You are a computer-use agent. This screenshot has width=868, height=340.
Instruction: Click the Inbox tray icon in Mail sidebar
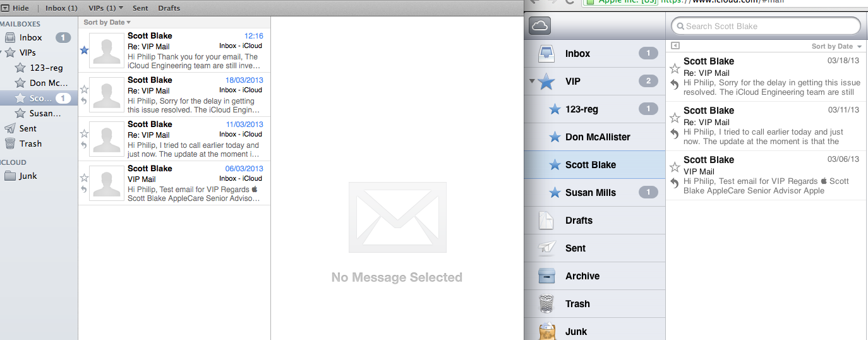coord(10,38)
